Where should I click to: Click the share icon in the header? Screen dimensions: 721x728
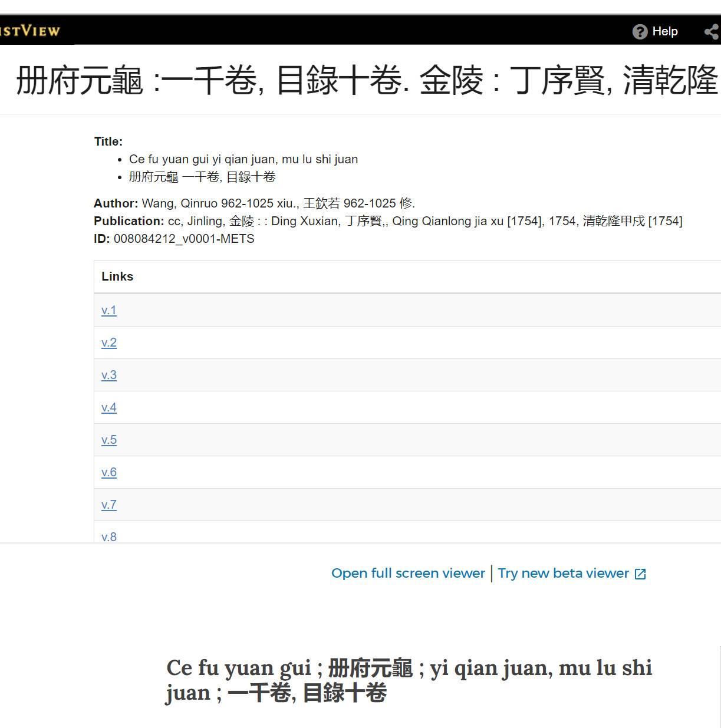pos(712,31)
